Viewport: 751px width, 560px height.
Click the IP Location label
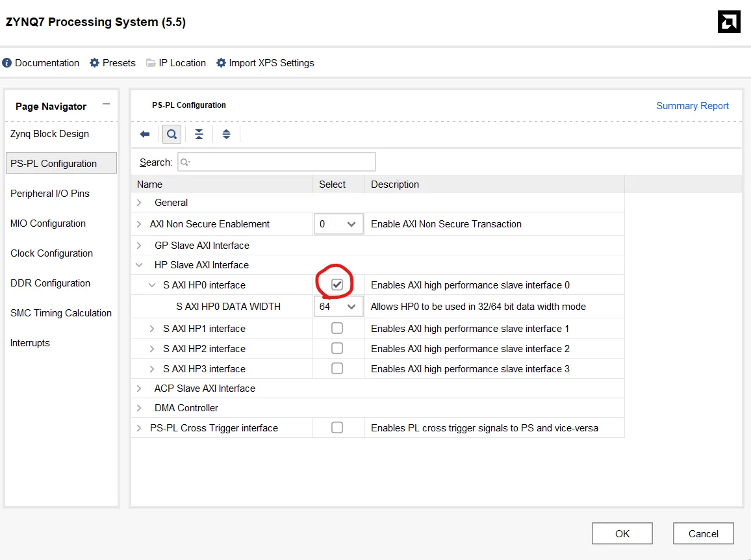[x=182, y=63]
